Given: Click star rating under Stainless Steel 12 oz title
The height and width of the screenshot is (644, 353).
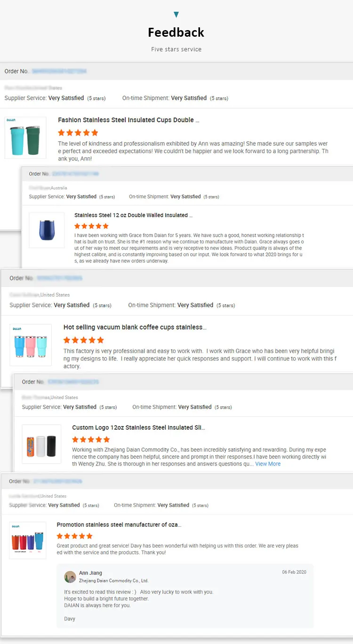Looking at the screenshot, I should (x=91, y=226).
